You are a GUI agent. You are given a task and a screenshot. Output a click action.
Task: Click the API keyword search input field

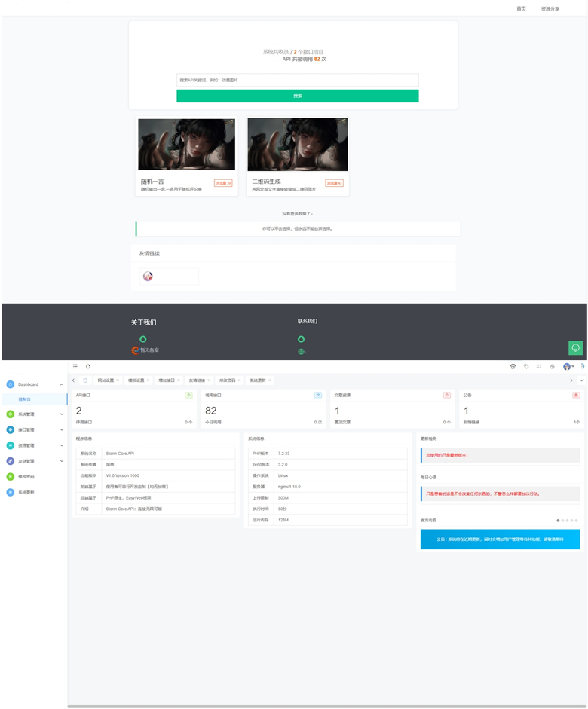[297, 80]
